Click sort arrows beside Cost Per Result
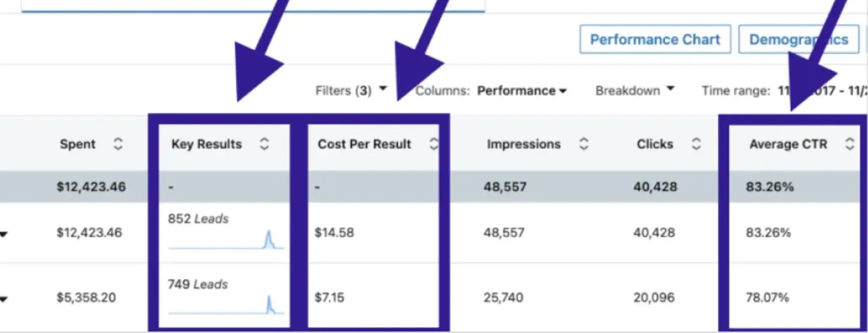 click(x=433, y=144)
